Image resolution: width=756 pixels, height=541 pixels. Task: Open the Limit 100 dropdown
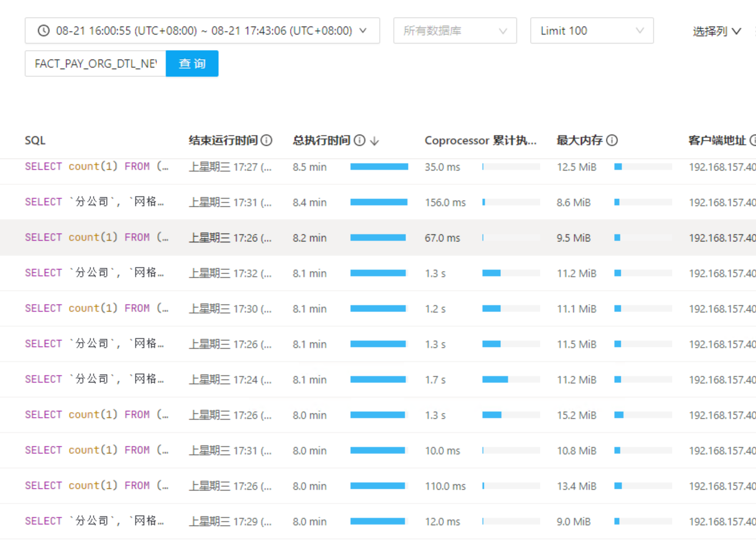pos(592,31)
